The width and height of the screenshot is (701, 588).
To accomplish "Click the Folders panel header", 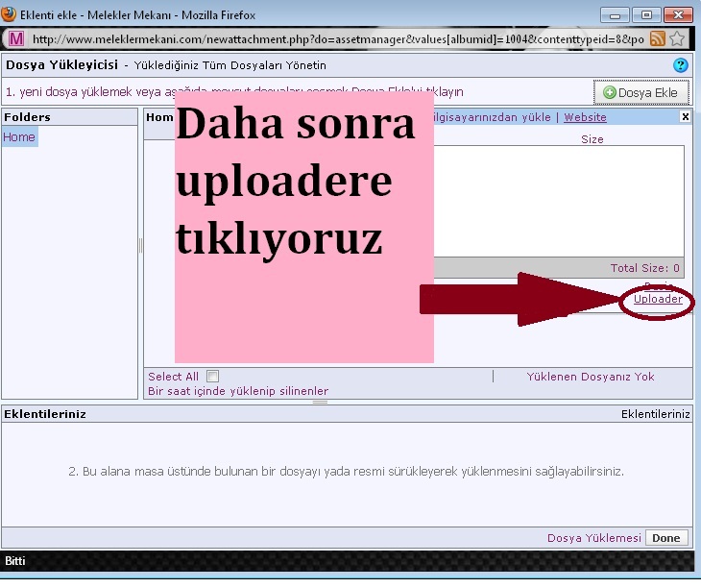I will pos(69,117).
